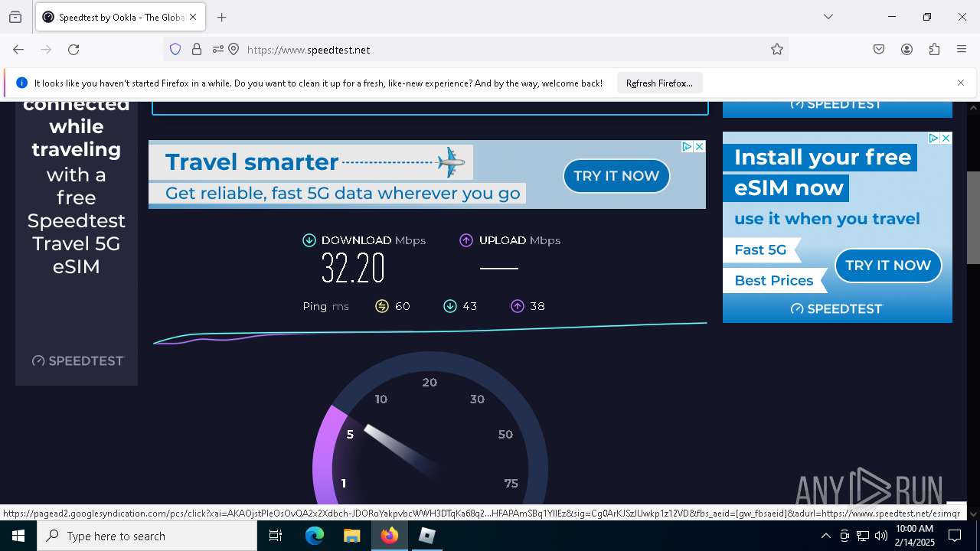This screenshot has width=980, height=551.
Task: Open Save to Pocket icon
Action: (x=879, y=50)
